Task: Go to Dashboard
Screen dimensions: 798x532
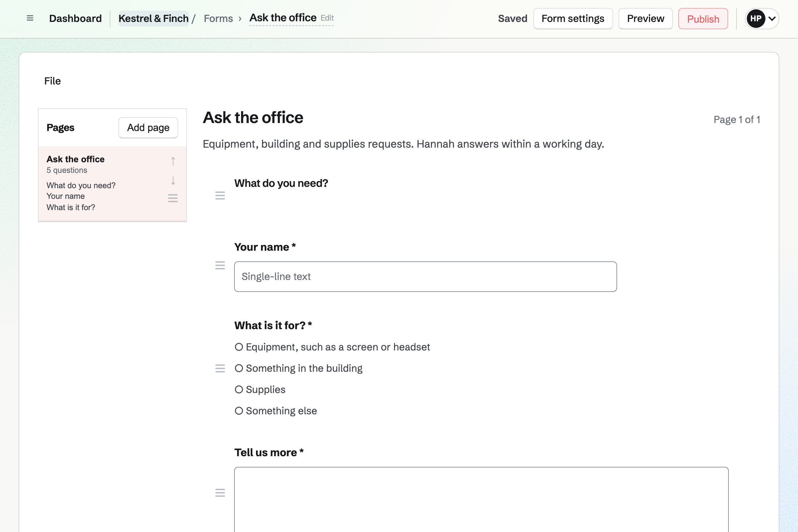Action: 75,19
